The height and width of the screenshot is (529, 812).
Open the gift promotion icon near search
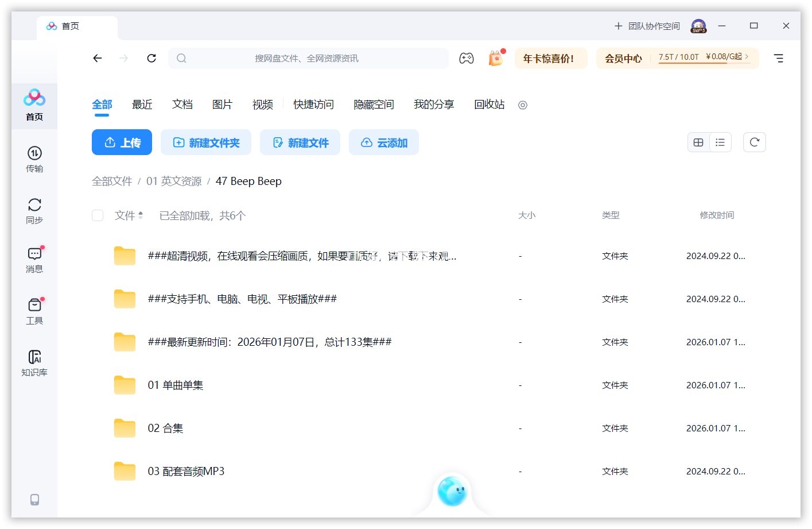point(496,58)
